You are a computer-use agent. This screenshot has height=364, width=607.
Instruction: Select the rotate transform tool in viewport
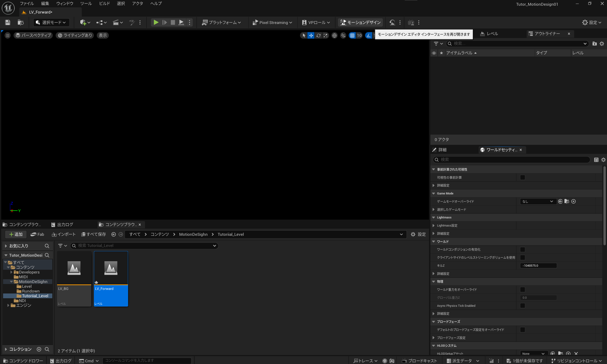click(318, 35)
